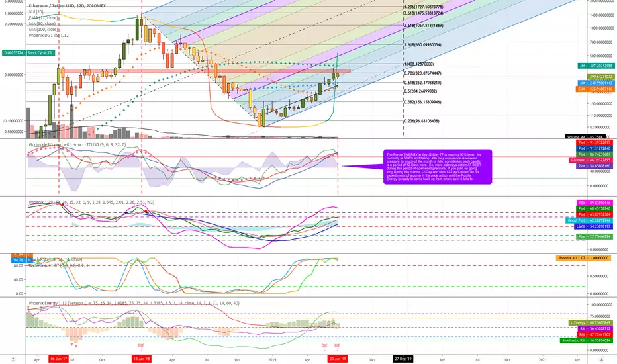
Task: Select the Vol (20) indicator legend
Action: 36,12
